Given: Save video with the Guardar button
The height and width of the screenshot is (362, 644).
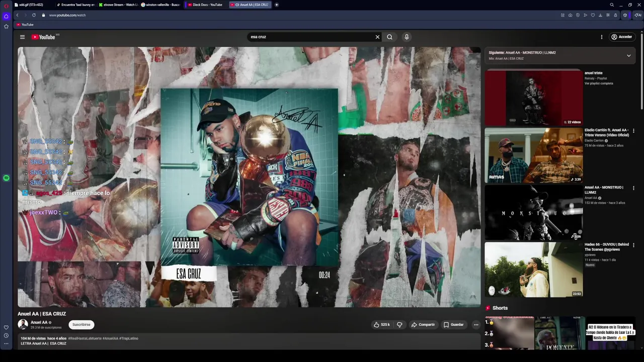Looking at the screenshot, I should pos(453,325).
